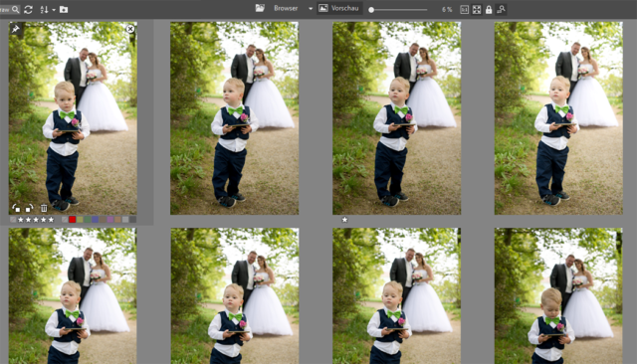637x364 pixels.
Task: Select the third photo in top row
Action: tap(396, 118)
